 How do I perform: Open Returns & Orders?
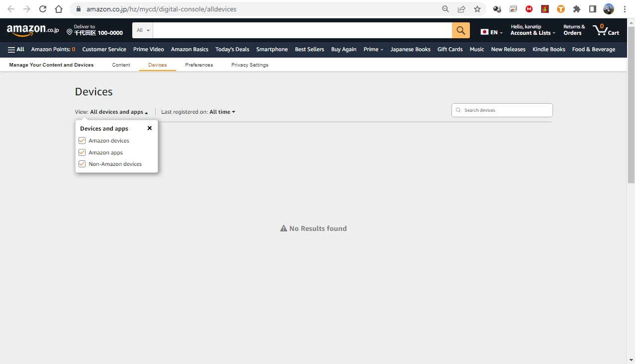(x=574, y=30)
